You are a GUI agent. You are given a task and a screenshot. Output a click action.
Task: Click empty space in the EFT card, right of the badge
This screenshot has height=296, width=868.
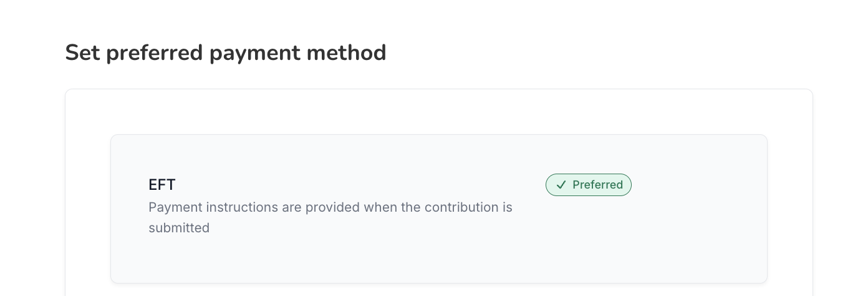click(698, 185)
